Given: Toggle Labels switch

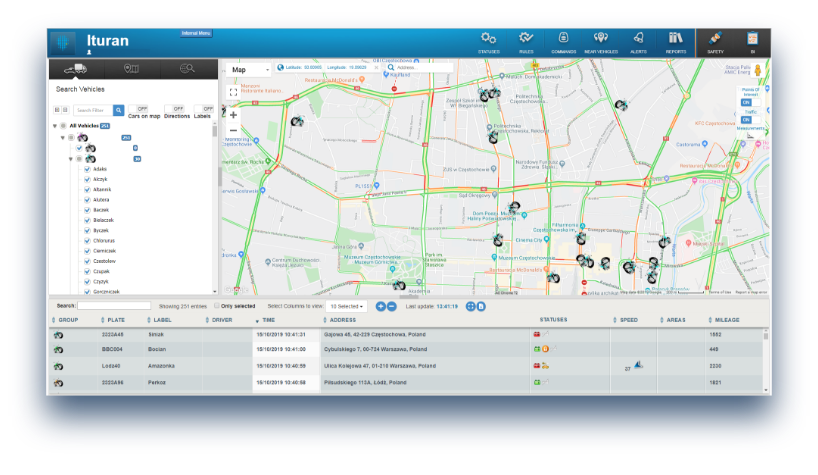Looking at the screenshot, I should [x=204, y=108].
